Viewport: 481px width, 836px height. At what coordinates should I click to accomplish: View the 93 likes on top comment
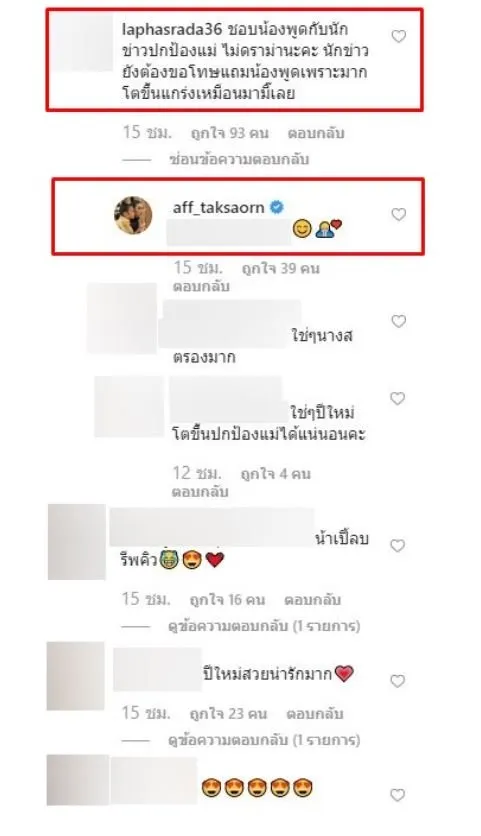coord(230,133)
